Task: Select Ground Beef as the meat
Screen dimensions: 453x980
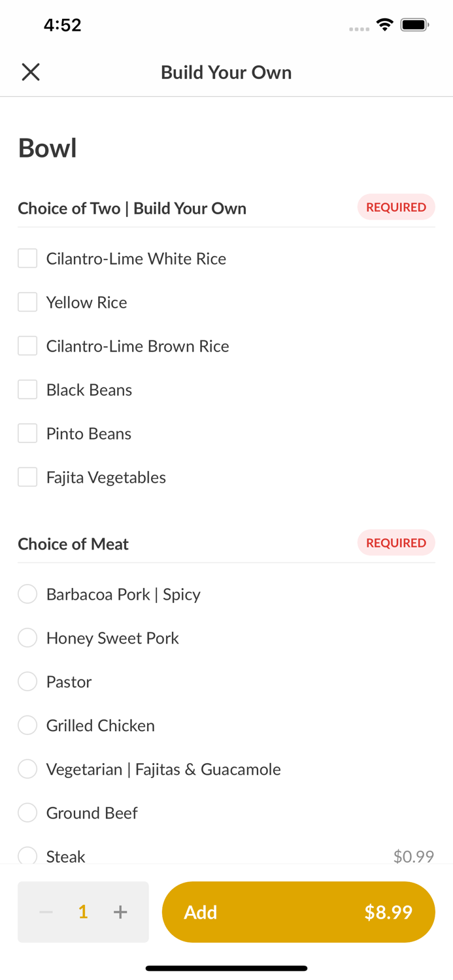Action: [x=27, y=813]
